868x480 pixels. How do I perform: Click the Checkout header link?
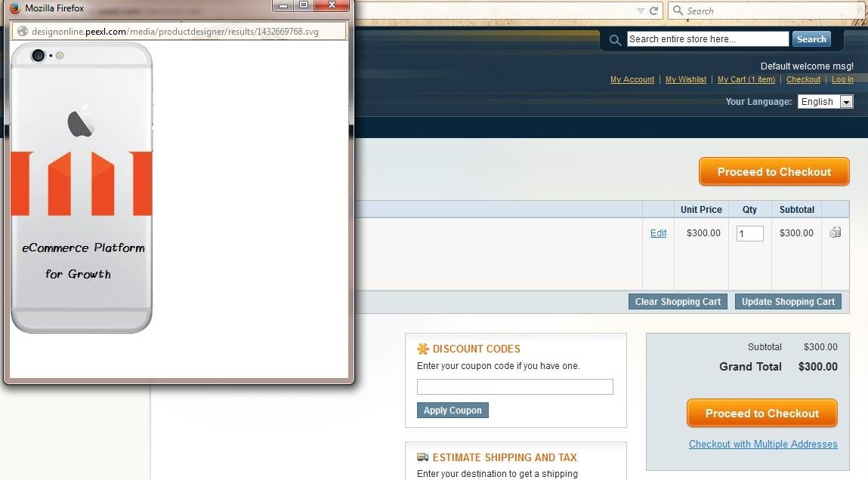(x=803, y=80)
